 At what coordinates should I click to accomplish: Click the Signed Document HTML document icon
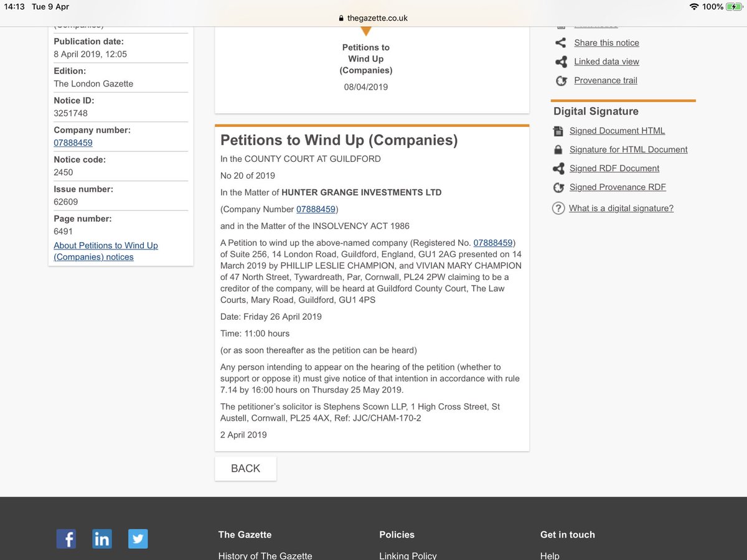pyautogui.click(x=558, y=131)
